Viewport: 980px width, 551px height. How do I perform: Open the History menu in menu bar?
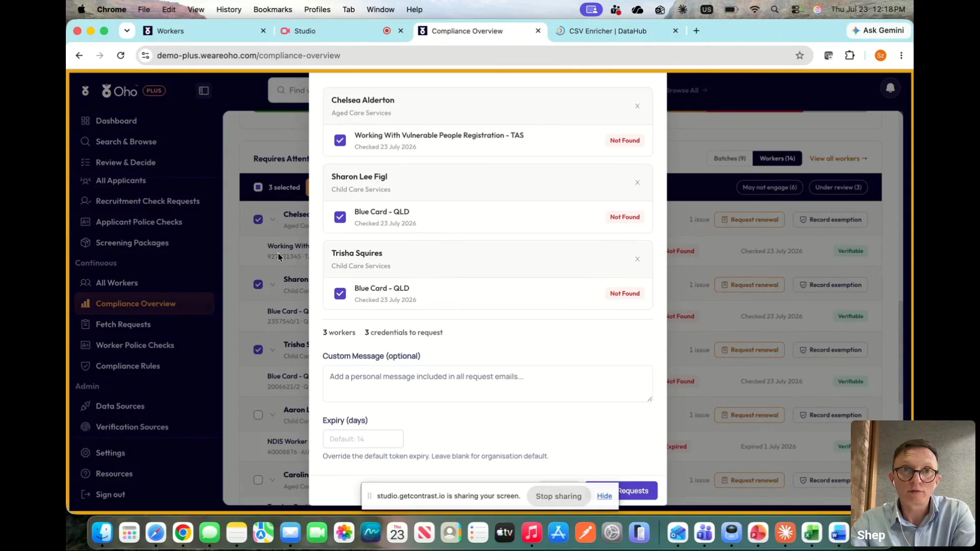[x=229, y=9]
